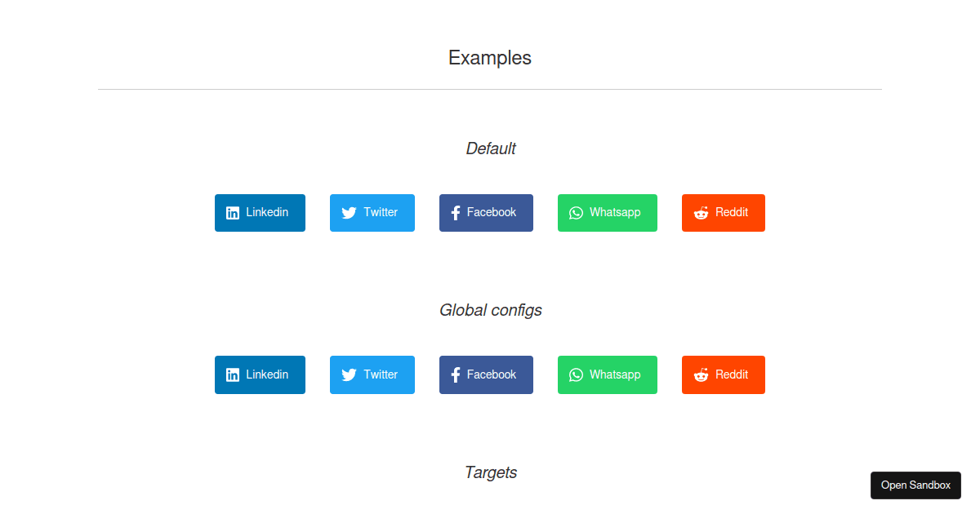Open Sandbox button in corner
The width and height of the screenshot is (980, 514).
pyautogui.click(x=915, y=485)
